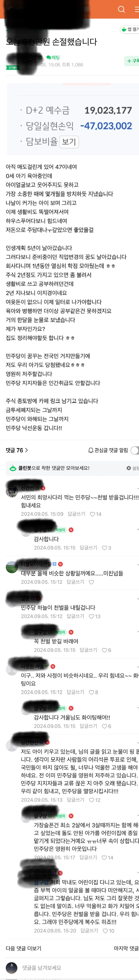Click the 보기 button next to 담보비율
139x980 pixels.
[x=69, y=142]
